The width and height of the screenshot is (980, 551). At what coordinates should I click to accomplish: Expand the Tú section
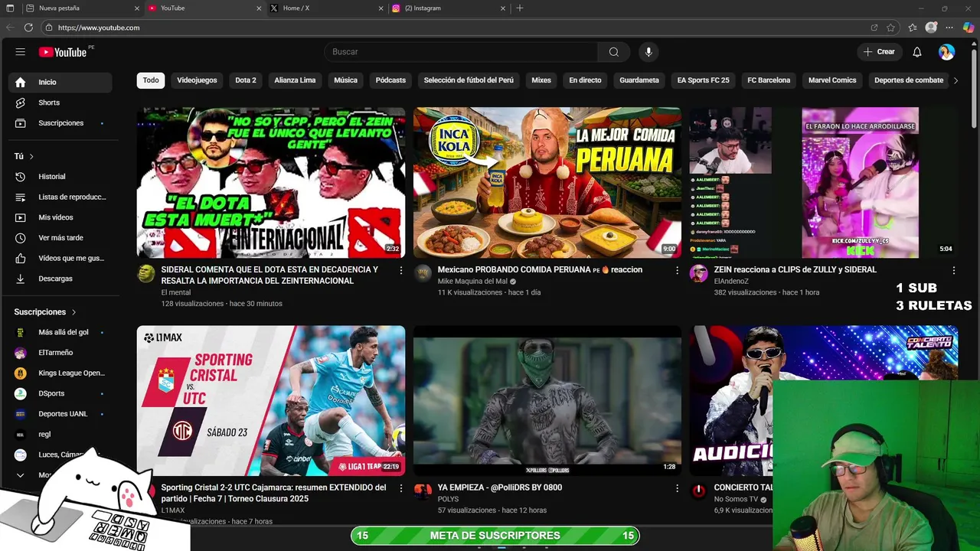pos(24,156)
